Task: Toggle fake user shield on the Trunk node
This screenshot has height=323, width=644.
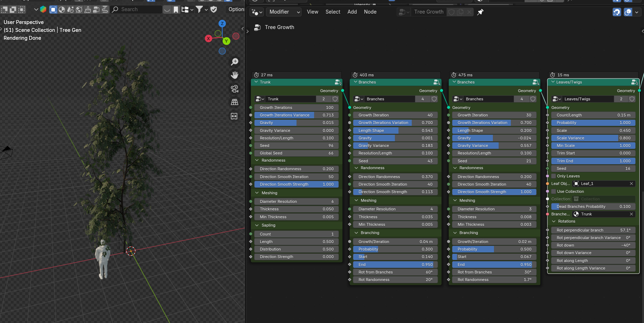Action: pyautogui.click(x=335, y=99)
